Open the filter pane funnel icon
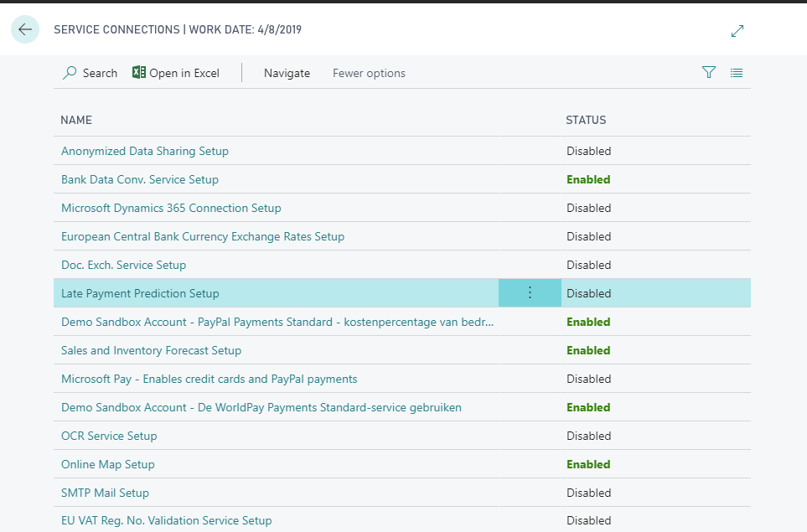Viewport: 807px width, 532px height. coord(709,73)
